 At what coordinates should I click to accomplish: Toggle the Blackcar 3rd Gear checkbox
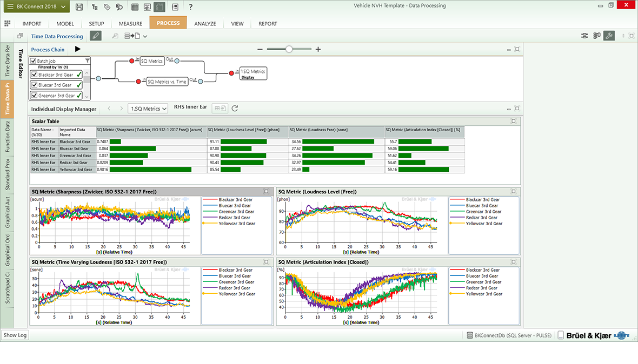pyautogui.click(x=35, y=75)
